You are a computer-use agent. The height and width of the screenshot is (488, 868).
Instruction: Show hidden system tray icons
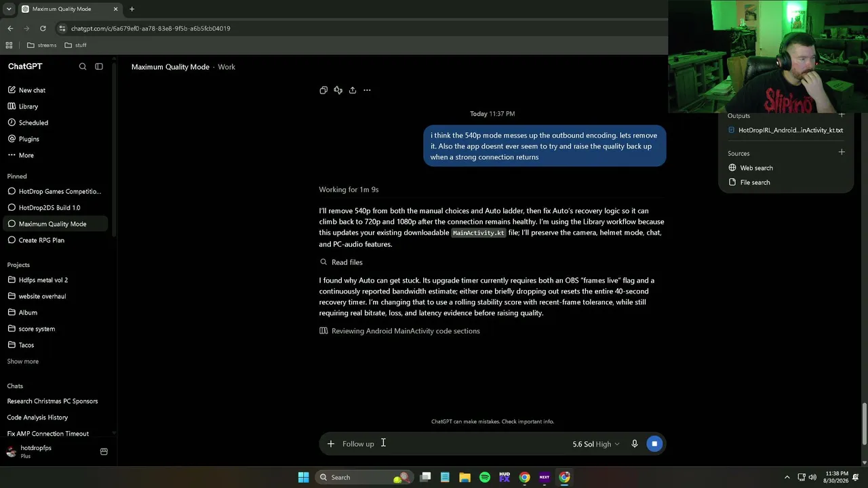(x=787, y=477)
